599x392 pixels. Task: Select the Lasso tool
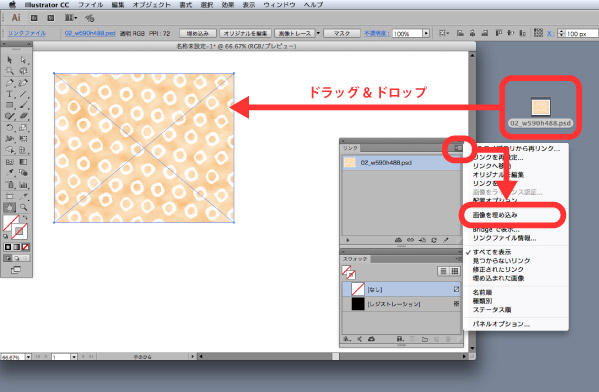pyautogui.click(x=23, y=71)
